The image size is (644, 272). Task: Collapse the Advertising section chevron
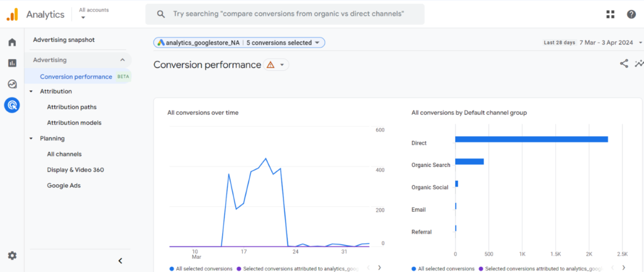tap(122, 60)
